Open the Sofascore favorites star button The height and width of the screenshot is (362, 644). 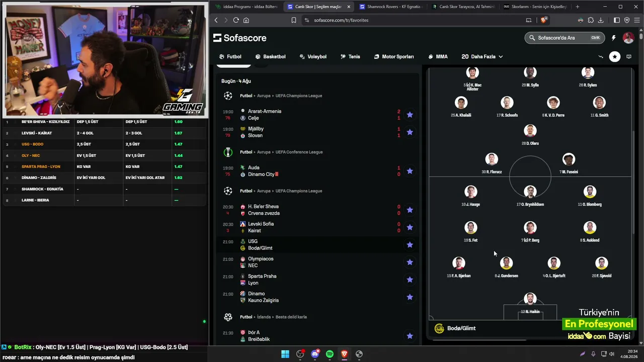(615, 57)
